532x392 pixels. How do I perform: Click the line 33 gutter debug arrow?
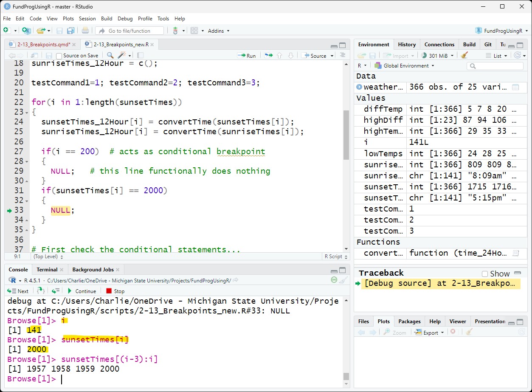(10, 210)
